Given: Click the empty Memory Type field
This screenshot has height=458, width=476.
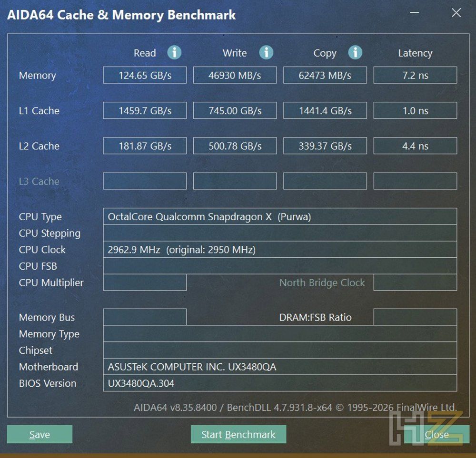Looking at the screenshot, I should coord(280,334).
